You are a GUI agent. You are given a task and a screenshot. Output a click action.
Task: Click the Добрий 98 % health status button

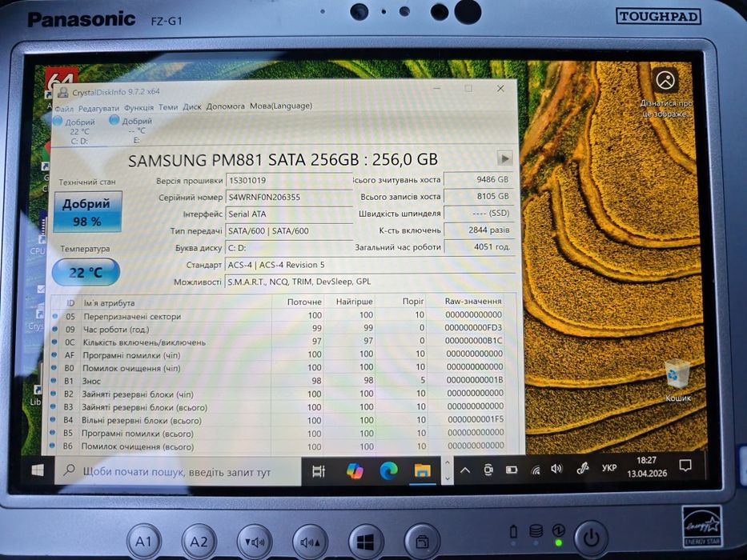[87, 212]
